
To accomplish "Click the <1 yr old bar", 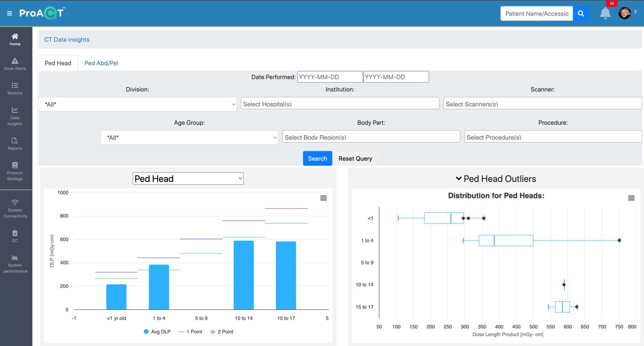I will (116, 297).
